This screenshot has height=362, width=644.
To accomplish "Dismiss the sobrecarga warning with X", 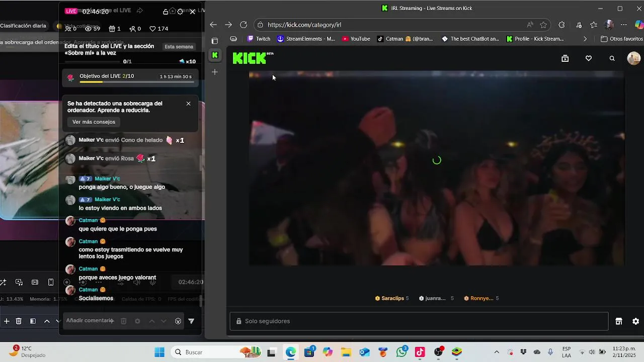I will coord(188,104).
